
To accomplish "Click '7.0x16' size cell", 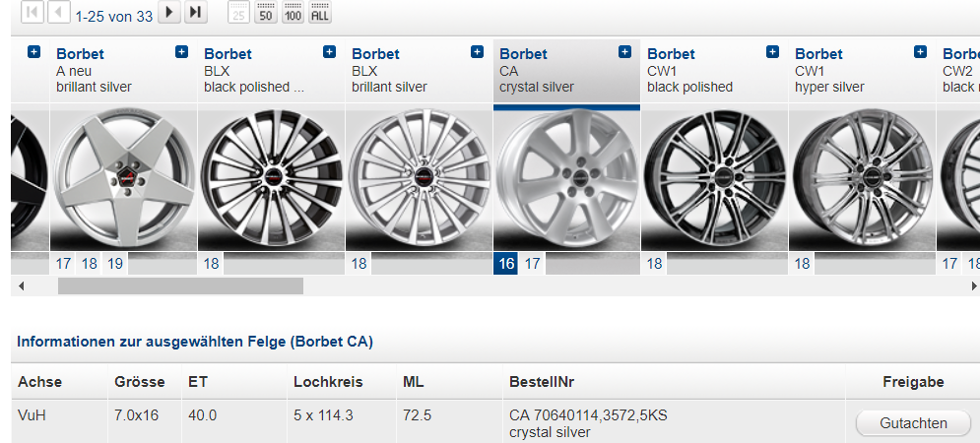I will pyautogui.click(x=136, y=415).
